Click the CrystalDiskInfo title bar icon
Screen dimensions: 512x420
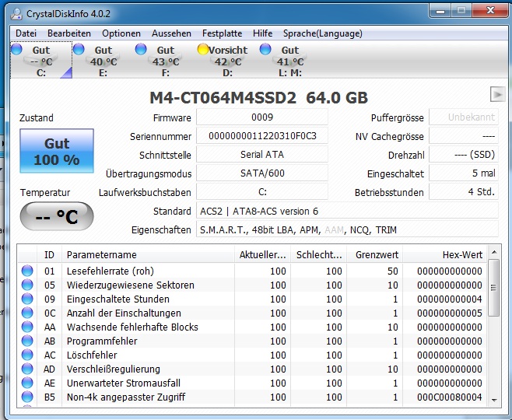(x=16, y=14)
